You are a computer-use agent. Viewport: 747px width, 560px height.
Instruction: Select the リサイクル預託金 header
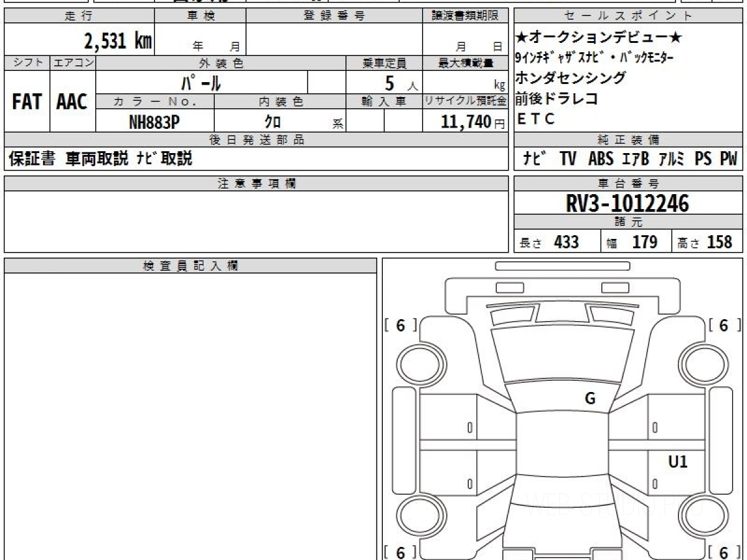tap(466, 101)
